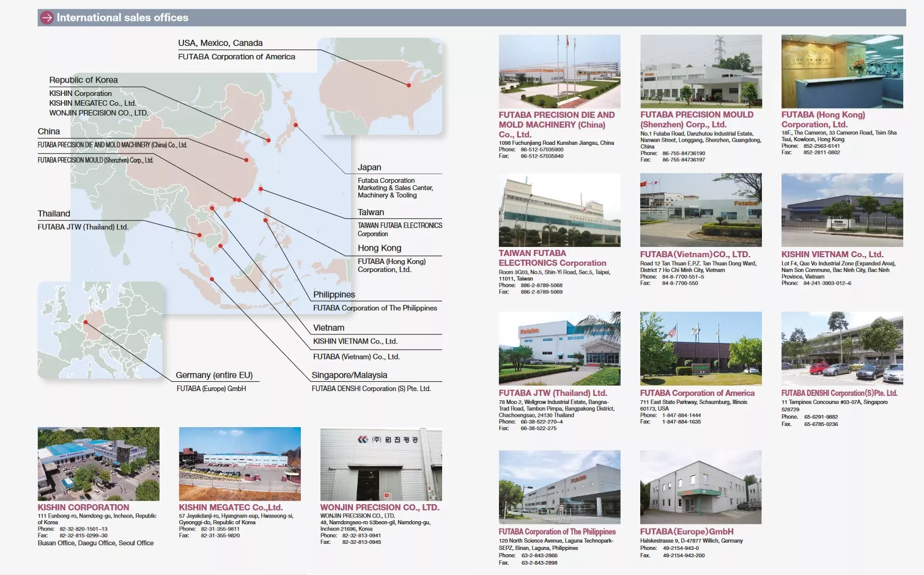Open the WONJIN PRECISION CO., LTD. entrance photo

[x=381, y=464]
